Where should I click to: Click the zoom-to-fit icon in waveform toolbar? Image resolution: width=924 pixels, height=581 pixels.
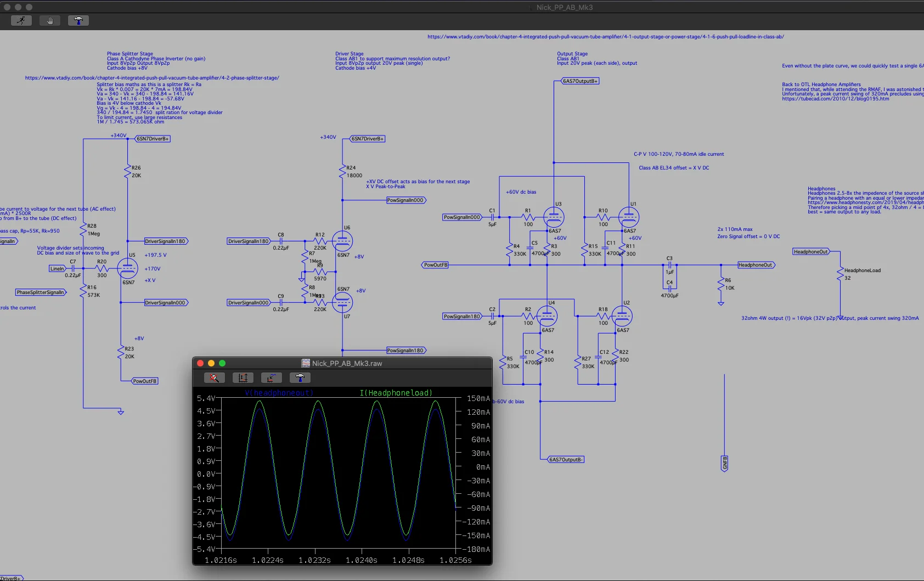tap(215, 377)
